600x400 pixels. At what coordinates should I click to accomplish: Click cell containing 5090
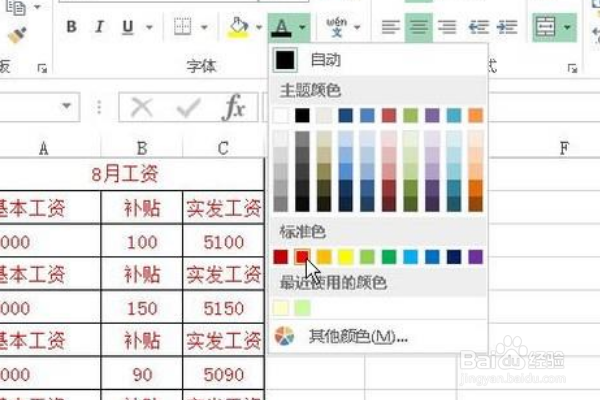coord(223,374)
